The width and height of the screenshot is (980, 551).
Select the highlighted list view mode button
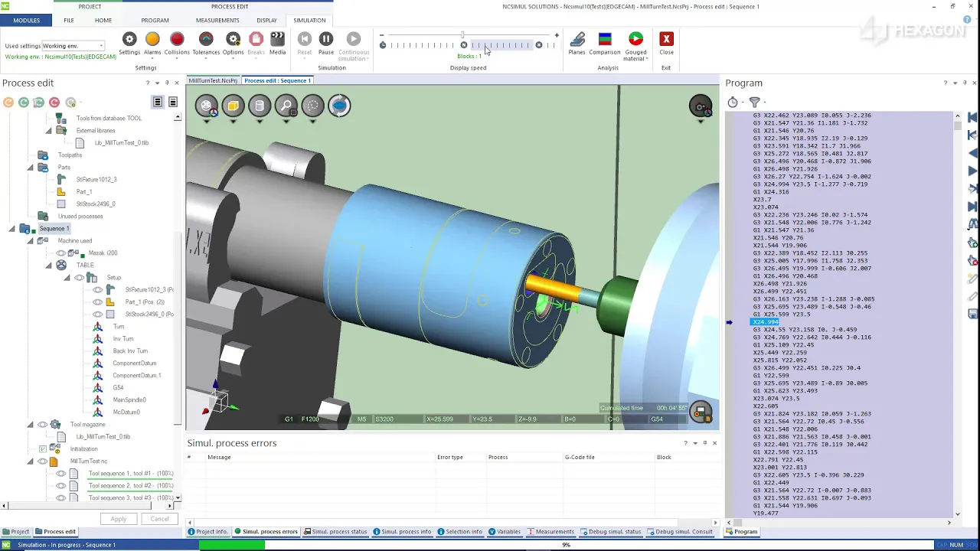coord(158,103)
